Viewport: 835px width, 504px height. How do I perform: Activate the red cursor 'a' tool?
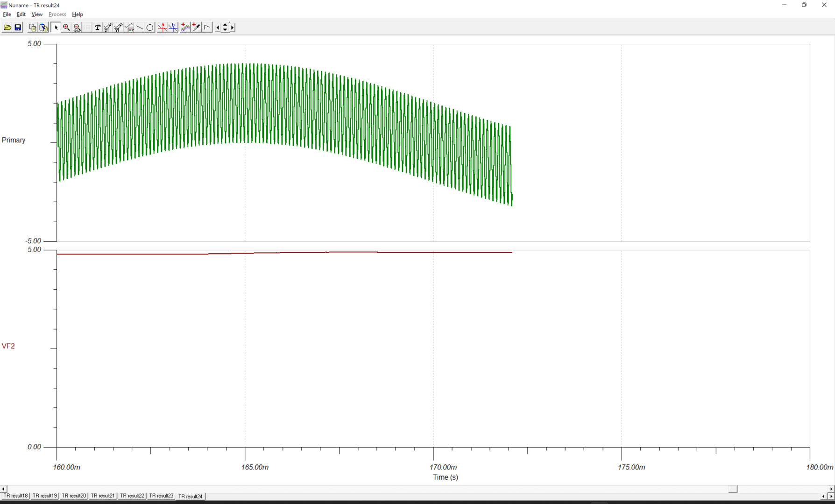click(x=162, y=28)
